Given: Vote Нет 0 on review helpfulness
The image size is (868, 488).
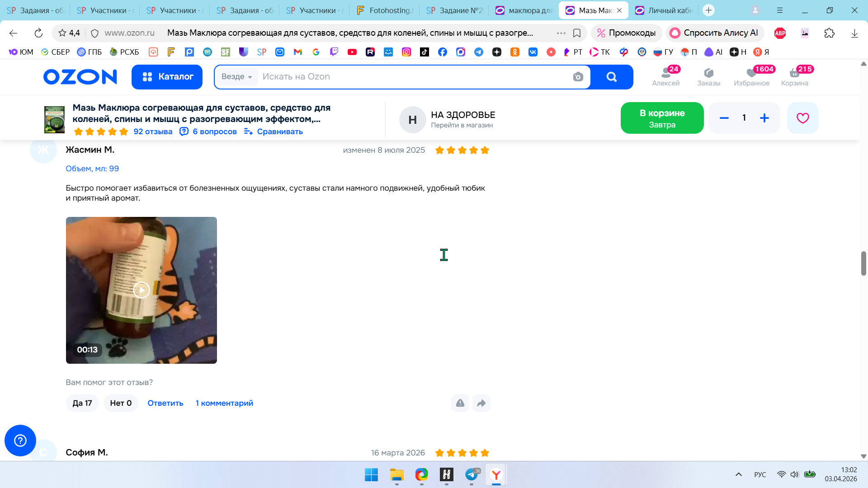Looking at the screenshot, I should pyautogui.click(x=121, y=403).
